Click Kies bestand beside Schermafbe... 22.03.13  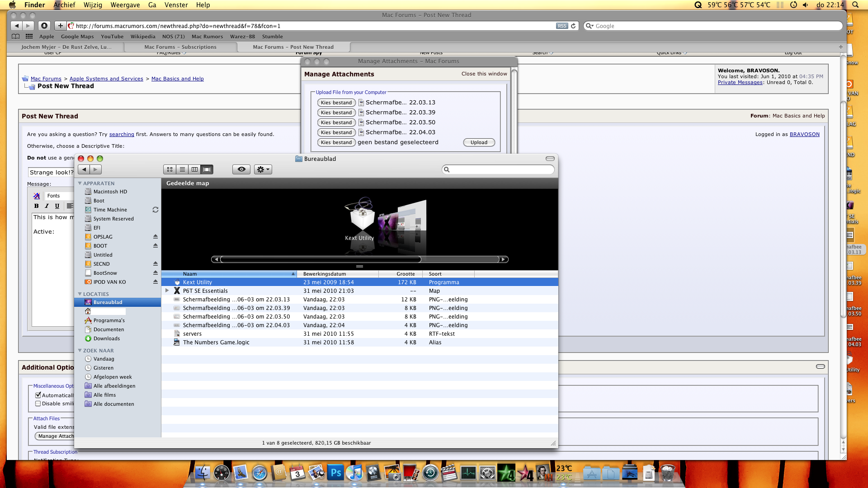(336, 103)
